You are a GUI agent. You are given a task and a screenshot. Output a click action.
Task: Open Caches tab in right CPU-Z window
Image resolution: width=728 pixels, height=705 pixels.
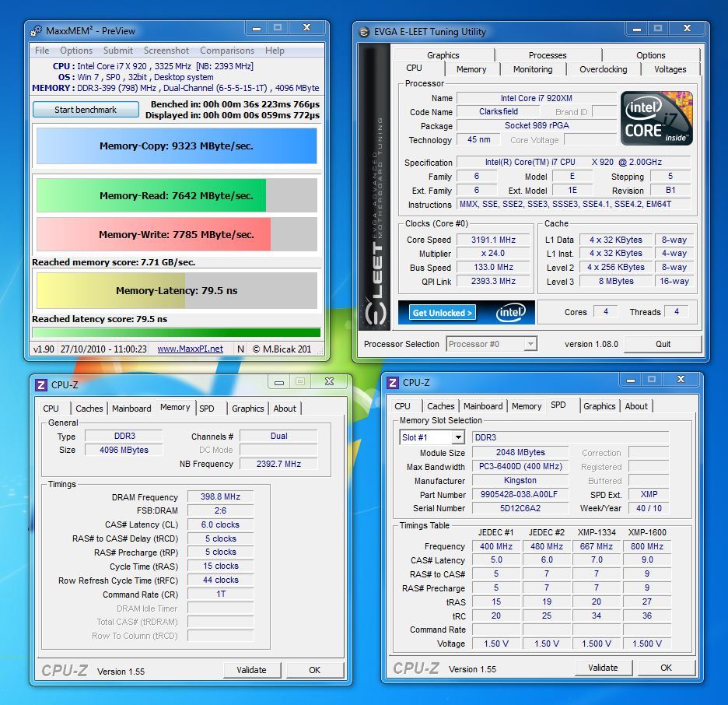(440, 406)
